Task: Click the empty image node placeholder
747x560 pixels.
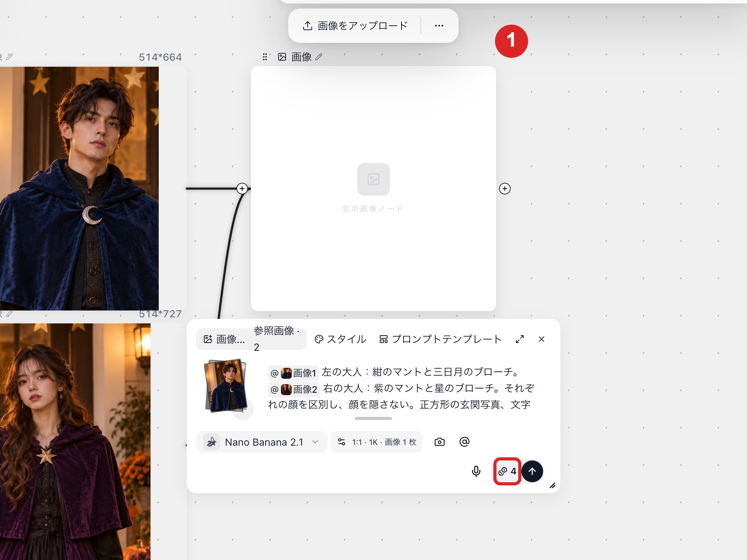Action: click(373, 188)
